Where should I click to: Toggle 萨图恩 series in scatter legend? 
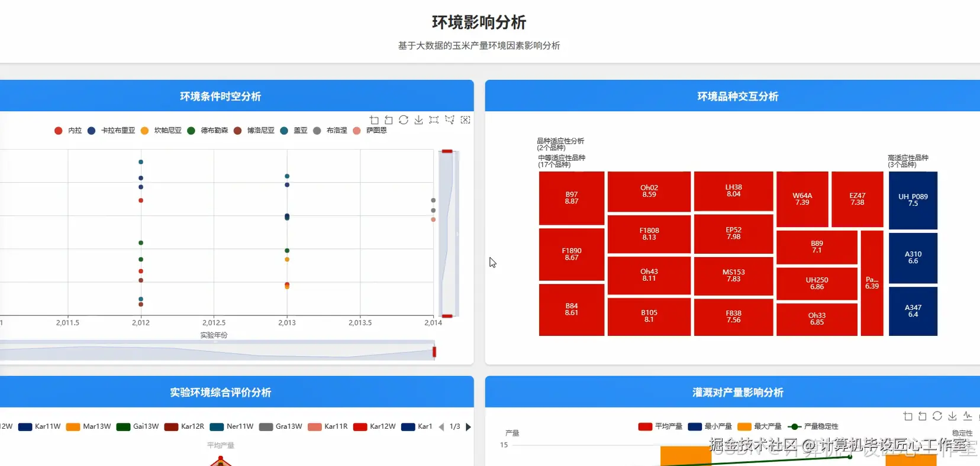pos(370,131)
